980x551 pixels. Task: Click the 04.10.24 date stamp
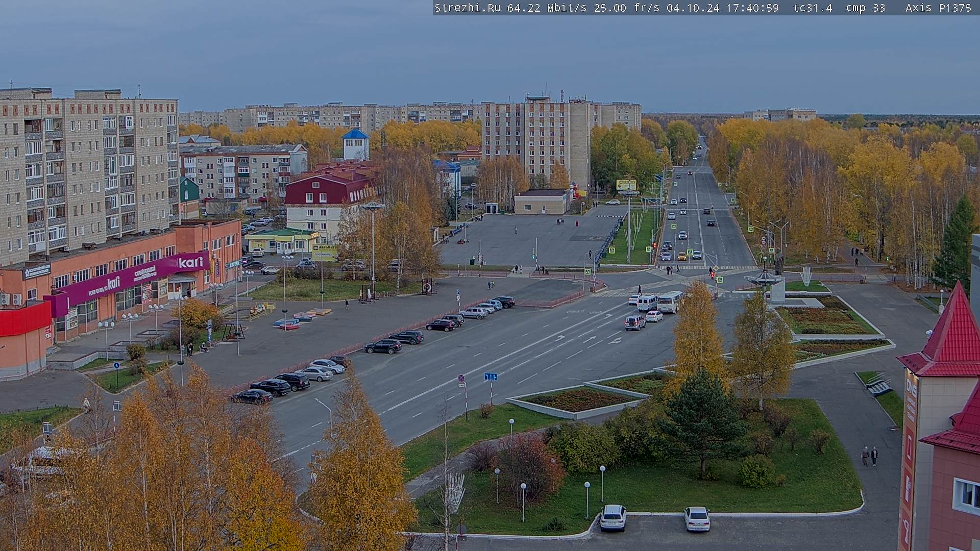(x=693, y=8)
